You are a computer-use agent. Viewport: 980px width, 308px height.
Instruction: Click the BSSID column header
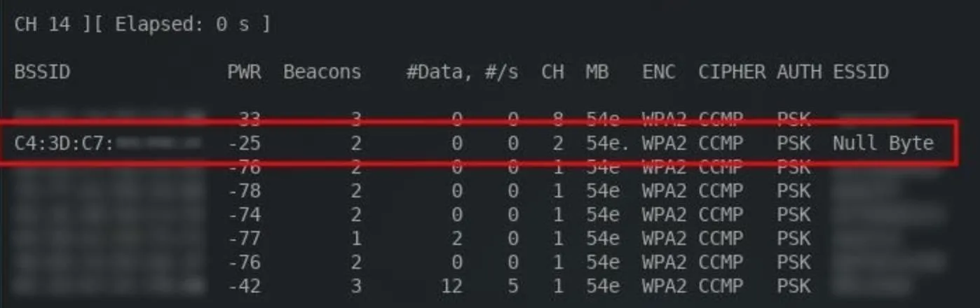pos(42,71)
